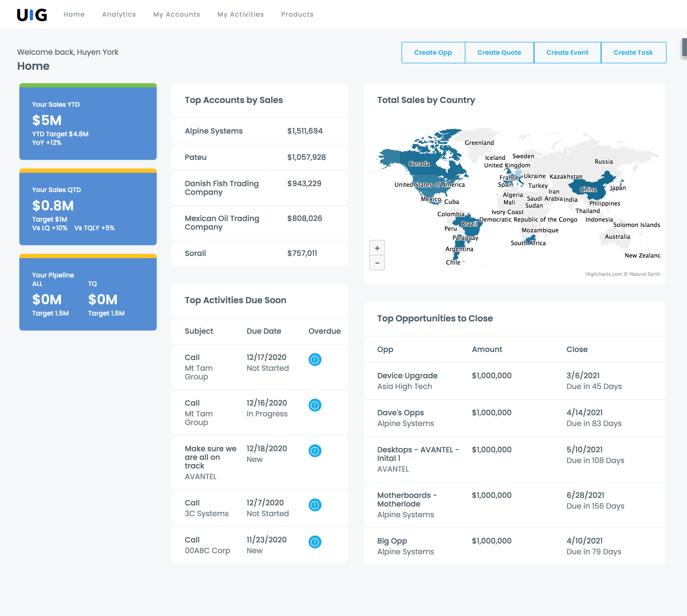This screenshot has height=616, width=687.
Task: Open the My Activities page
Action: (240, 14)
